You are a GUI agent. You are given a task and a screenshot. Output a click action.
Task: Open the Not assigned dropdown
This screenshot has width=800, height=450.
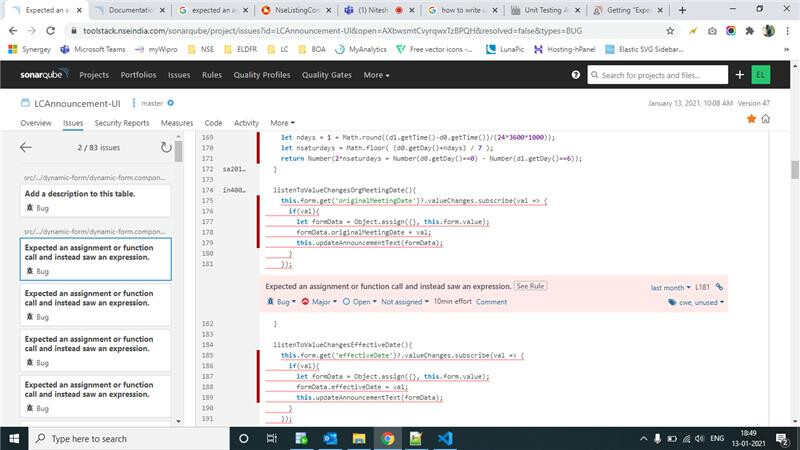point(405,302)
